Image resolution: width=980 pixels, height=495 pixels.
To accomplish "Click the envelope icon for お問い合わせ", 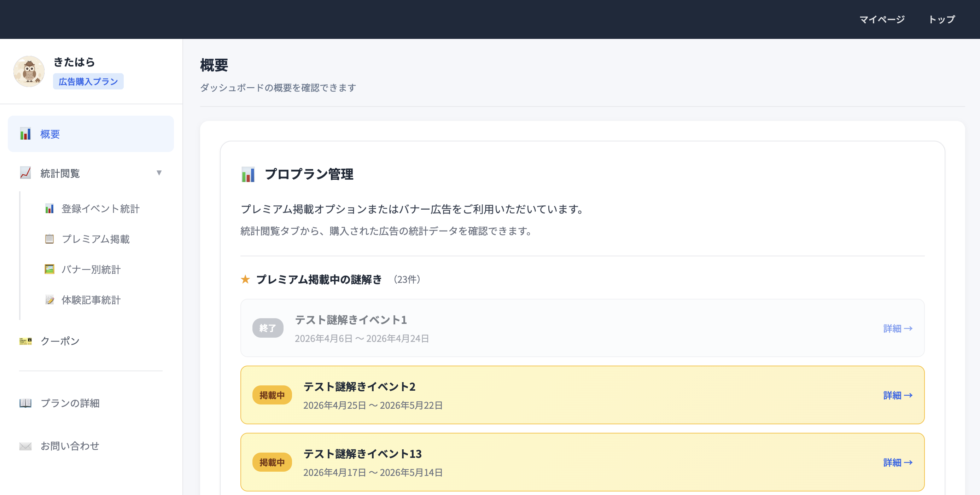I will [25, 446].
